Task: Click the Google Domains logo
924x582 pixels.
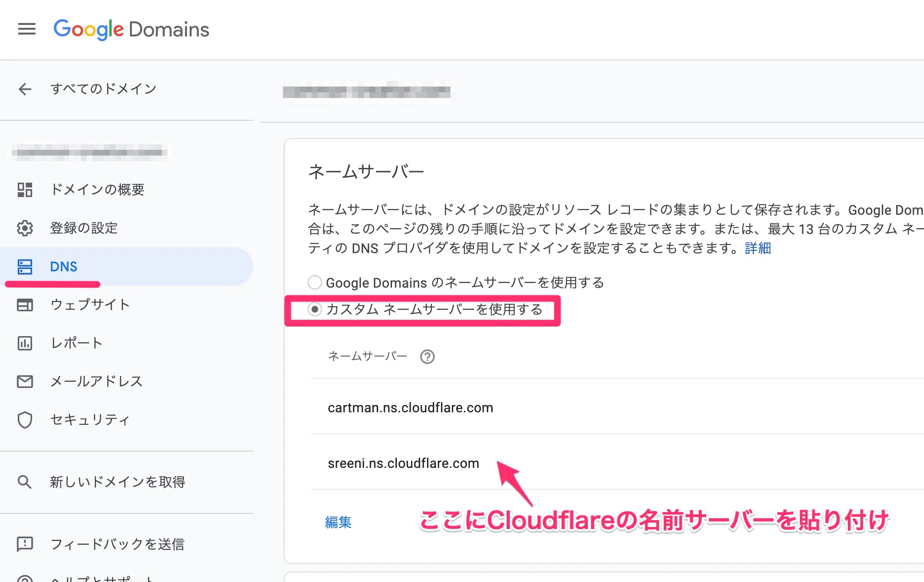Action: (x=131, y=30)
